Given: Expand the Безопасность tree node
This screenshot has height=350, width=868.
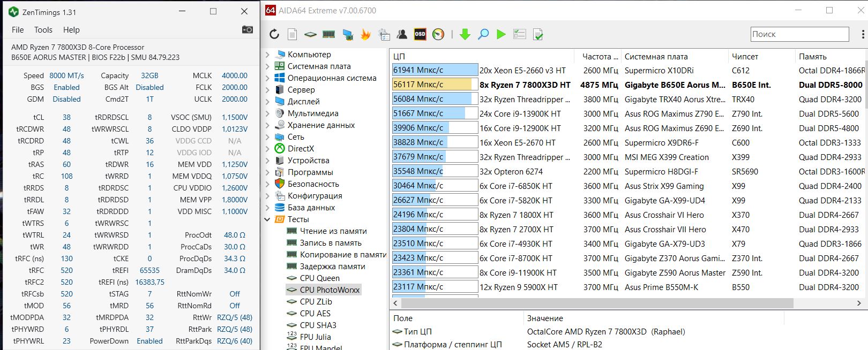Looking at the screenshot, I should pos(267,184).
